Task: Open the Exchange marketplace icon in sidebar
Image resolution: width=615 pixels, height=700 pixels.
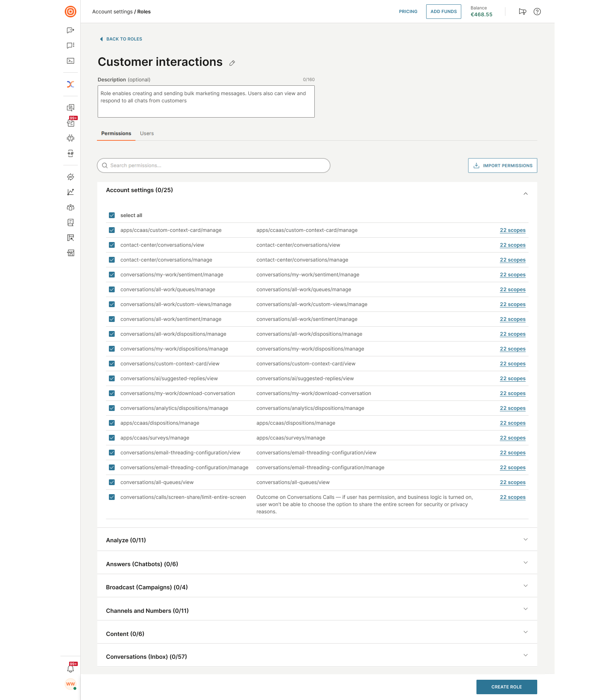Action: click(x=71, y=84)
